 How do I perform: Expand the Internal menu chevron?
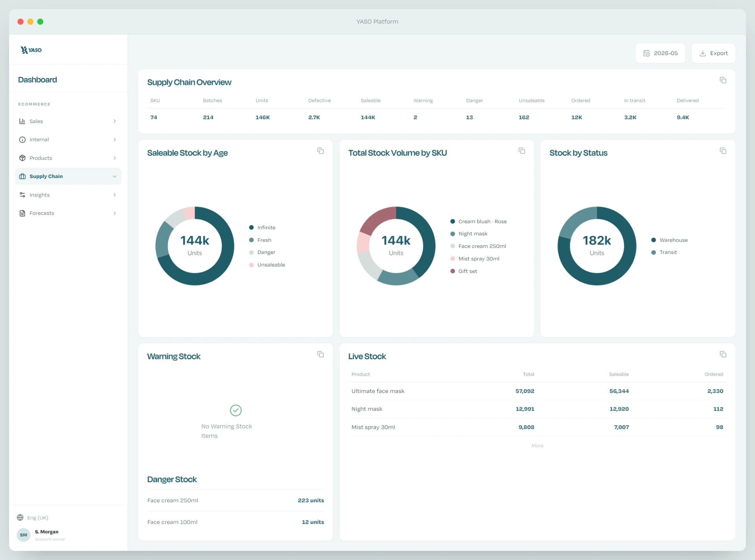(x=114, y=140)
